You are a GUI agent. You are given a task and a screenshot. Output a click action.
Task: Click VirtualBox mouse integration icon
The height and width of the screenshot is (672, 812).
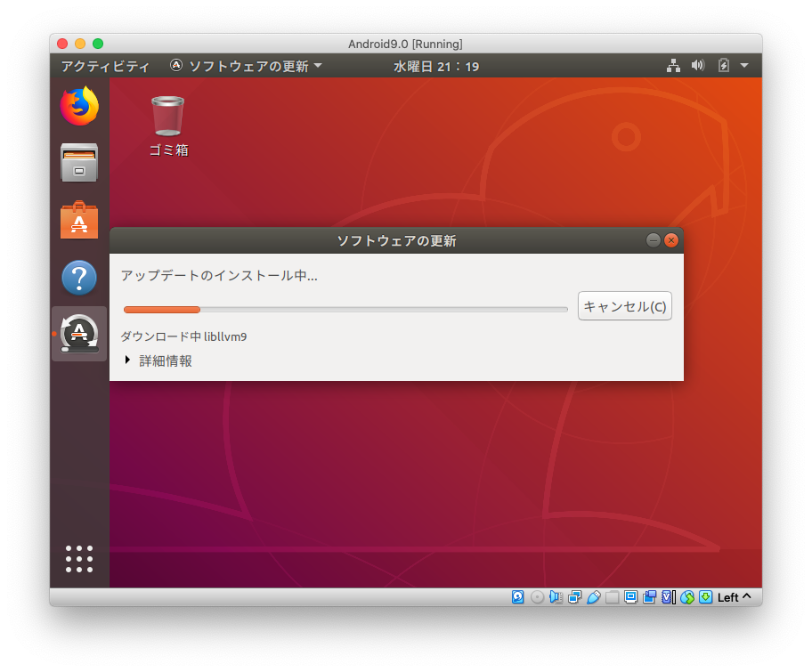[687, 597]
